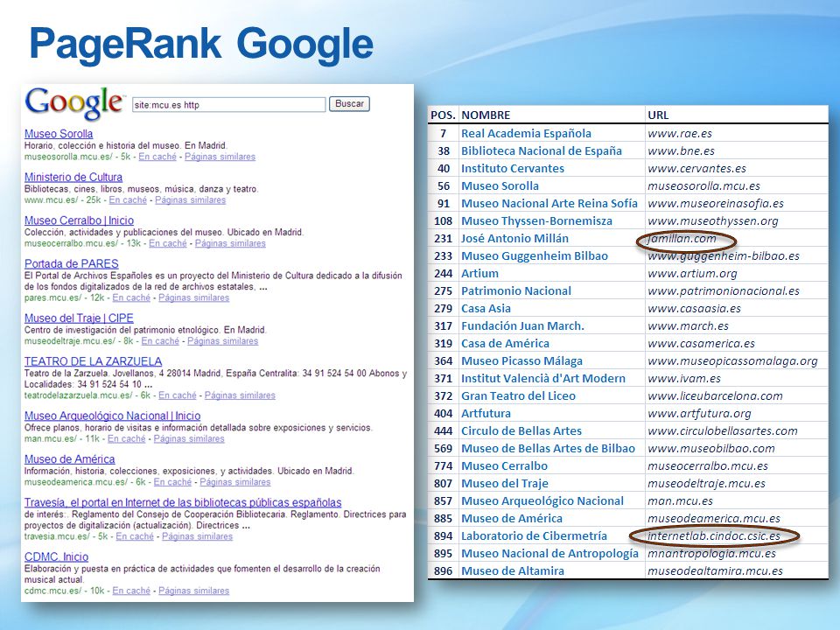The width and height of the screenshot is (840, 630).
Task: Open the Portada de PARES result
Action: (x=71, y=264)
